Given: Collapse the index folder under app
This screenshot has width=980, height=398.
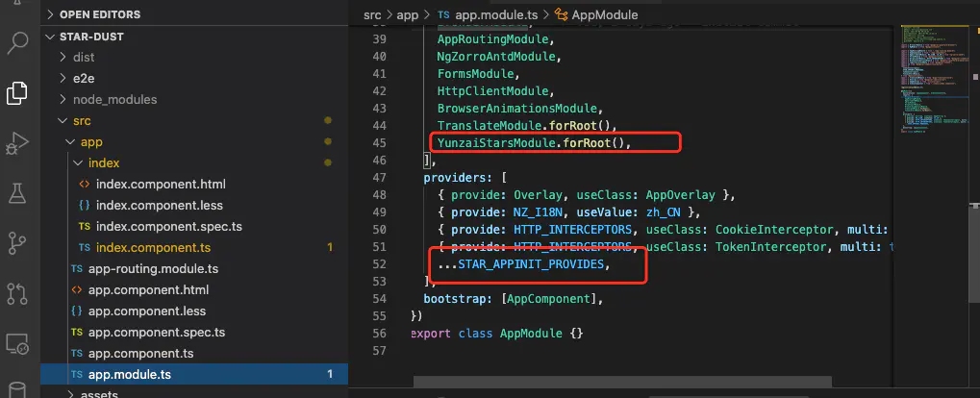Looking at the screenshot, I should [x=104, y=162].
